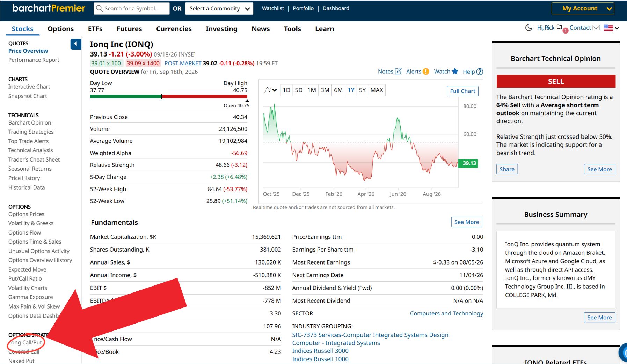Collapse the left sidebar arrow
The height and width of the screenshot is (364, 627).
coord(76,44)
